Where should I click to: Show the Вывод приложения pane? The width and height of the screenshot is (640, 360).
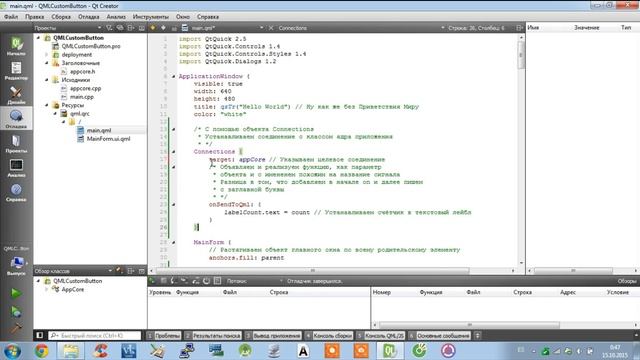click(x=273, y=336)
